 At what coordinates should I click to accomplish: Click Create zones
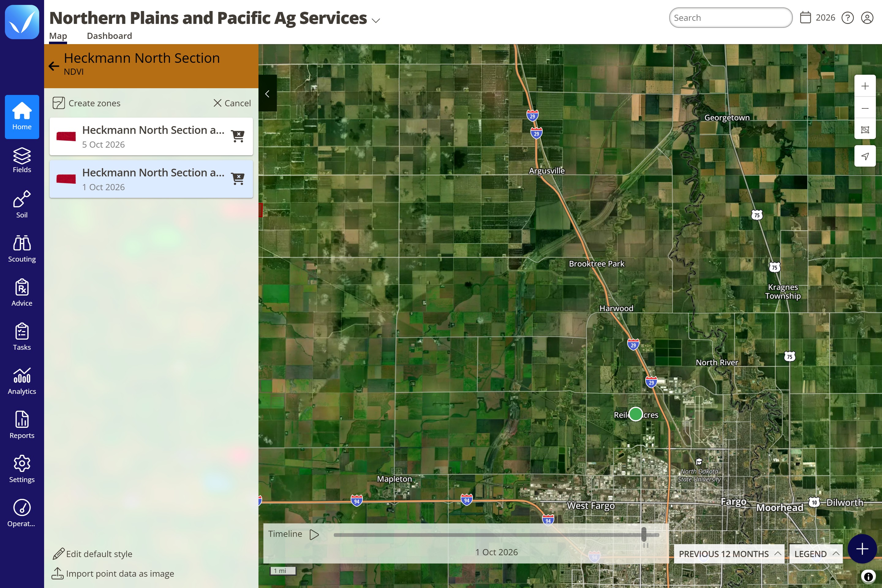point(87,103)
